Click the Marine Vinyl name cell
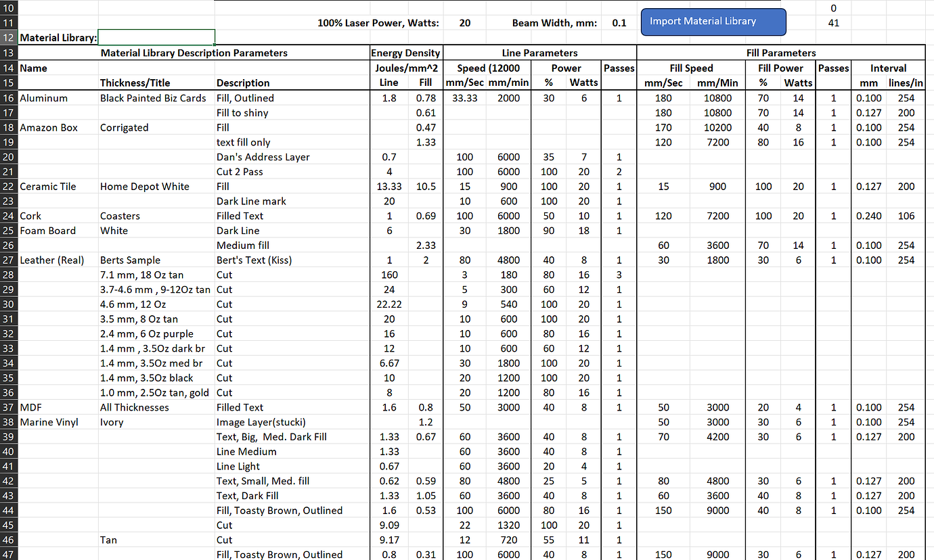 coord(58,422)
